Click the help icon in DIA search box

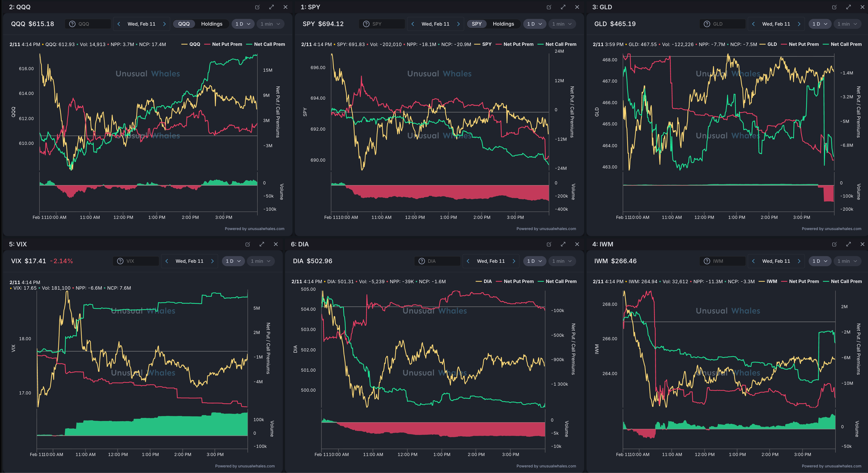click(x=422, y=261)
